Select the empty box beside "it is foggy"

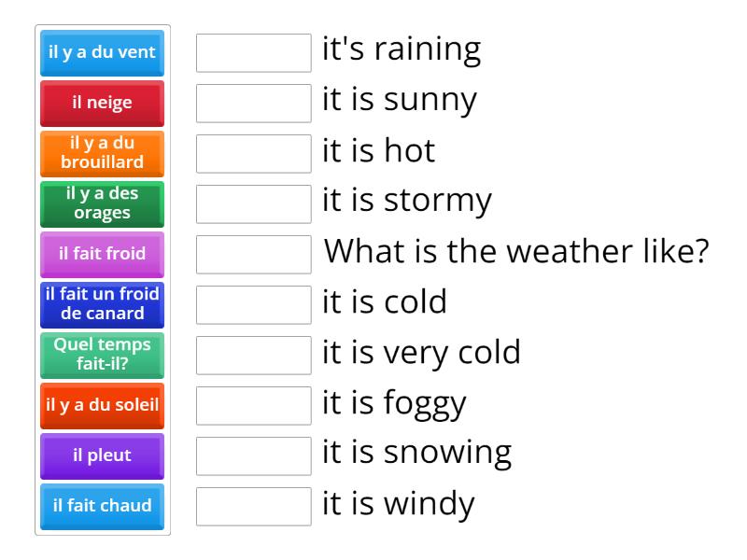[253, 405]
